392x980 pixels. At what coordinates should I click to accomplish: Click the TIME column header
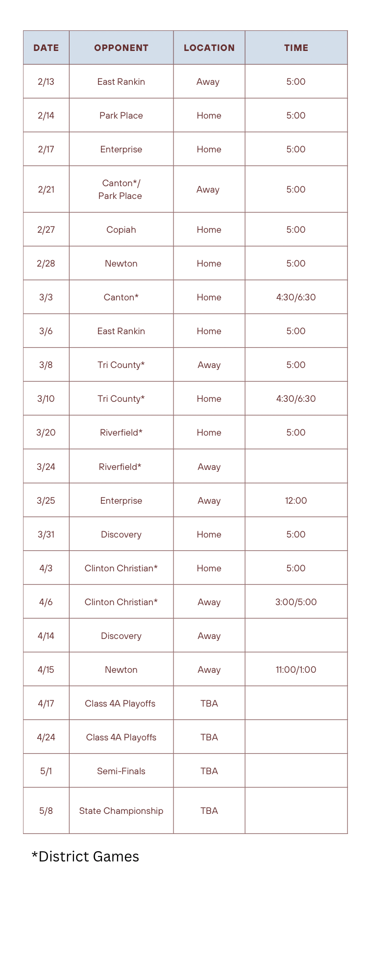(x=296, y=48)
